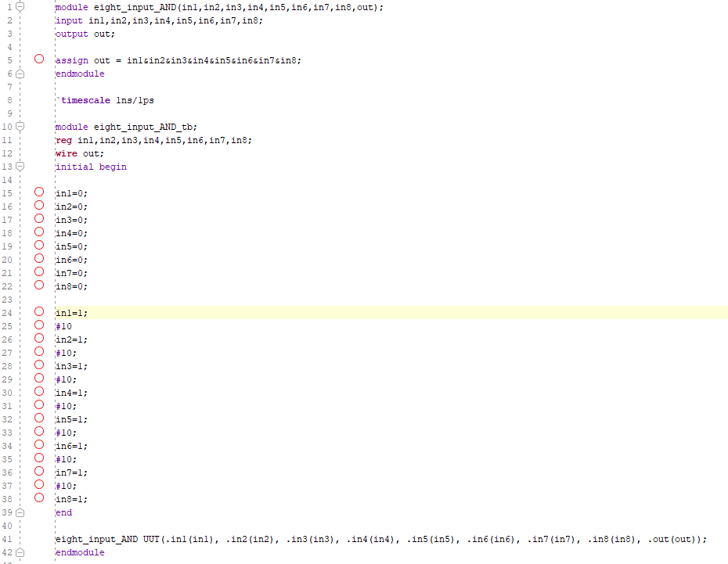Toggle breakpoint circle beside in3=0;
Image resolution: width=728 pixels, height=564 pixels.
[39, 218]
